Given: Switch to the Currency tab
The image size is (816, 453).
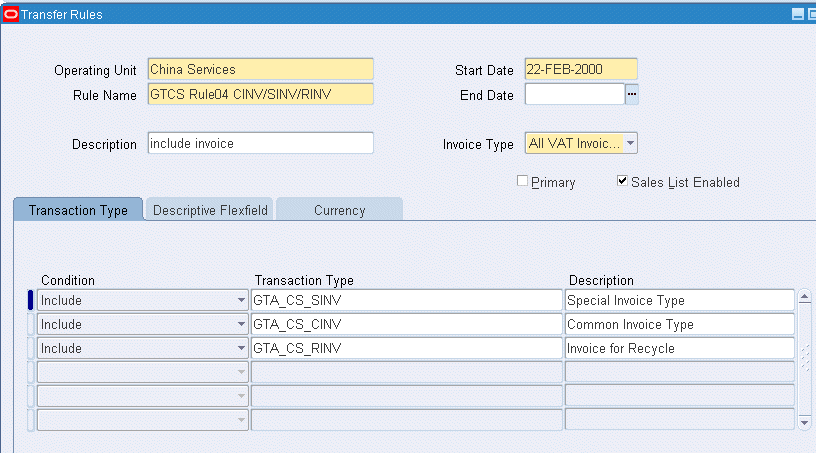Looking at the screenshot, I should 339,210.
